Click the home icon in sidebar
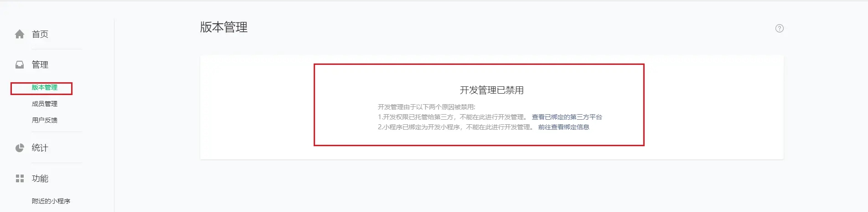Image resolution: width=868 pixels, height=212 pixels. click(x=20, y=34)
